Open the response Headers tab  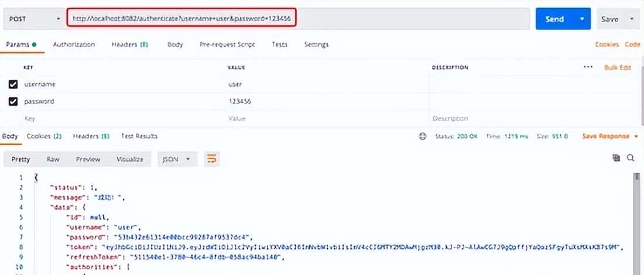pyautogui.click(x=91, y=136)
